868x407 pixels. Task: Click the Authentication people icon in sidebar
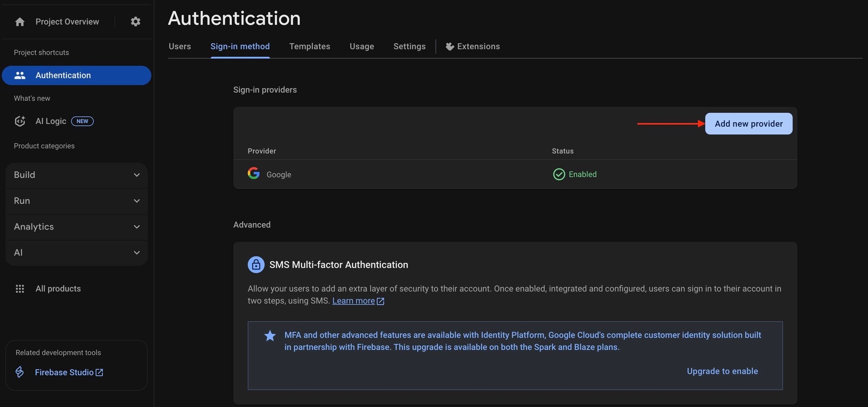click(x=20, y=75)
